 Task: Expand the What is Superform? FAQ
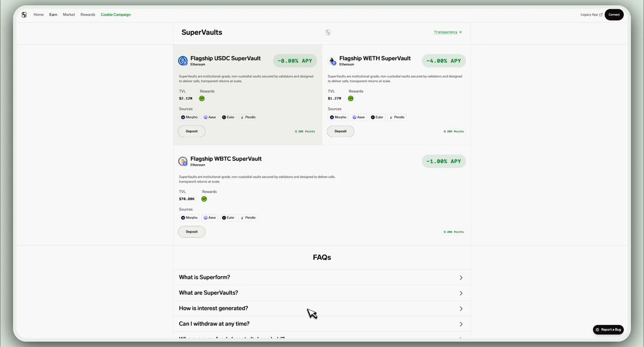(x=322, y=277)
